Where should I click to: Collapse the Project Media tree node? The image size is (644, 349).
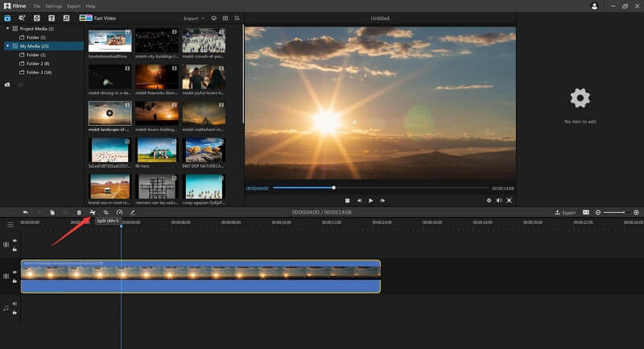[x=8, y=29]
